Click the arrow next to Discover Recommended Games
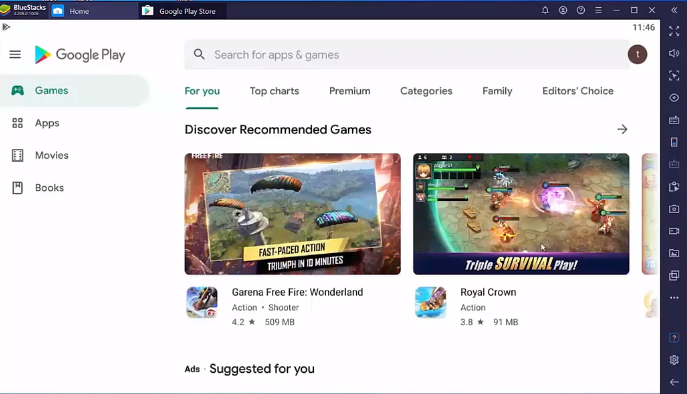 tap(622, 129)
